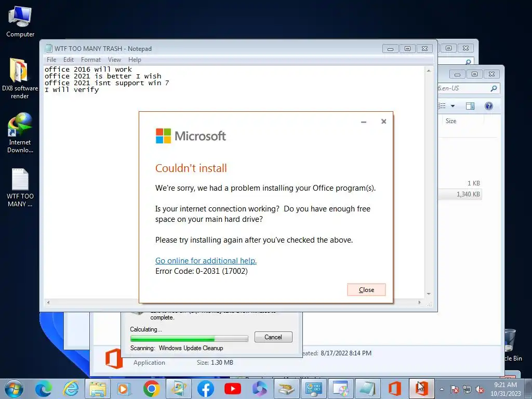
Task: Show hidden system tray icons
Action: [x=442, y=389]
